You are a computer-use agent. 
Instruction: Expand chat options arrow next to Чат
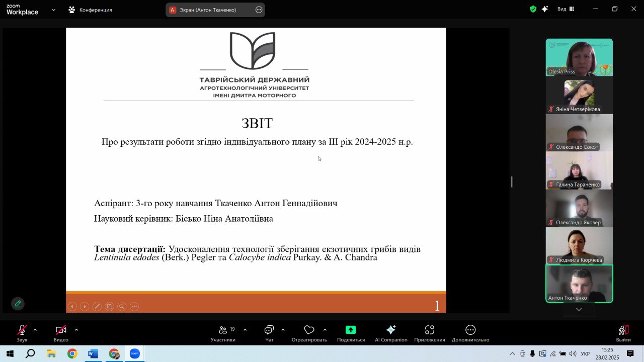coord(283,330)
